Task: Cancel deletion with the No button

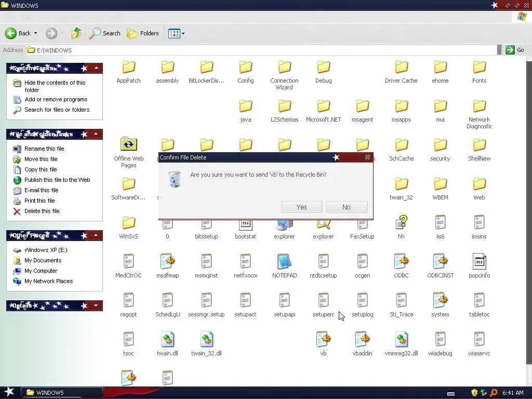Action: click(347, 207)
